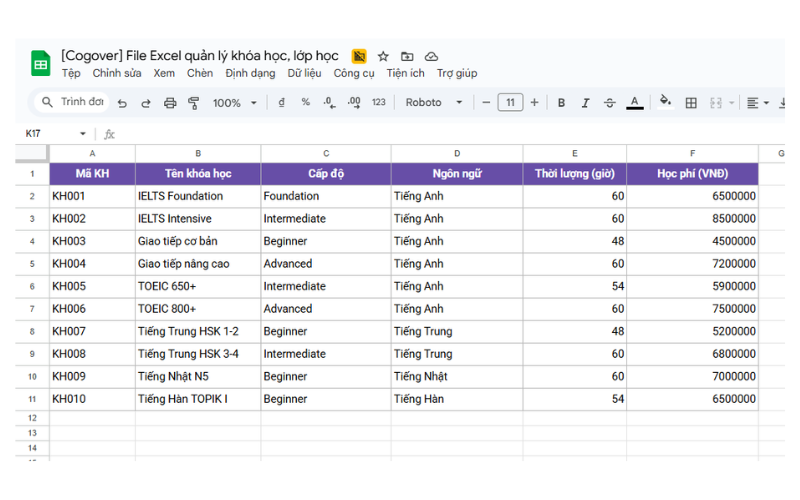Open the borders tool

pos(691,103)
